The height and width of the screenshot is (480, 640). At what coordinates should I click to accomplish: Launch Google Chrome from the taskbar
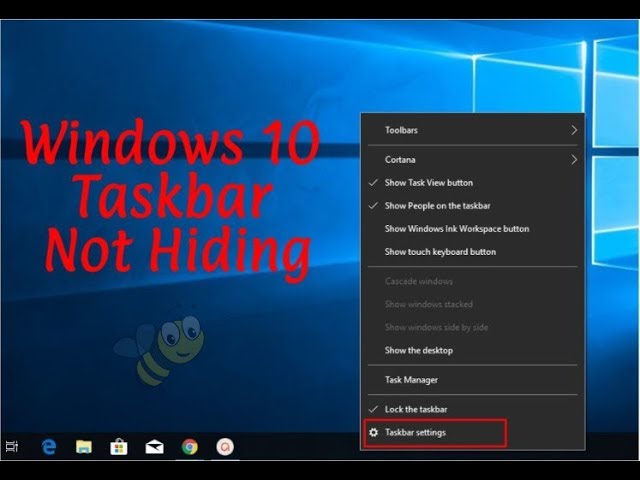(190, 447)
